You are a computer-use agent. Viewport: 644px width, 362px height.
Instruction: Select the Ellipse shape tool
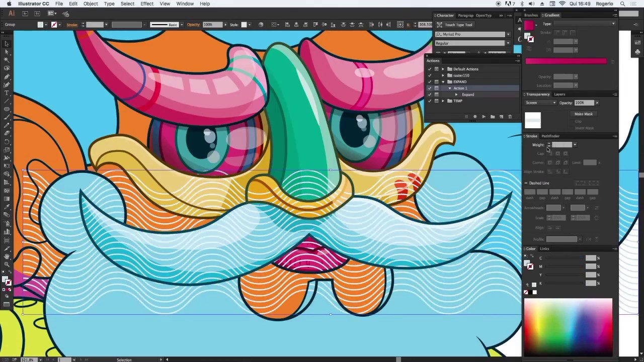click(7, 109)
